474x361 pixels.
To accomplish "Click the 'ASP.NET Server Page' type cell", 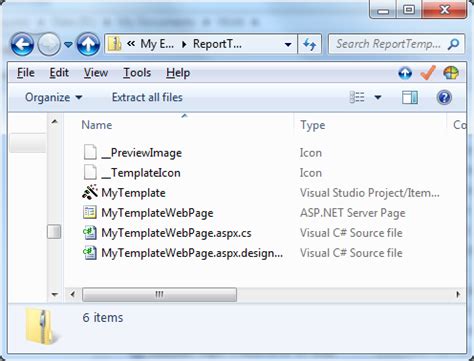I will (x=353, y=213).
